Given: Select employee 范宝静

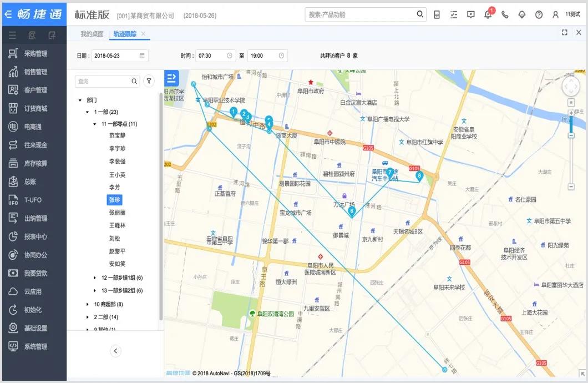Looking at the screenshot, I should pos(118,135).
